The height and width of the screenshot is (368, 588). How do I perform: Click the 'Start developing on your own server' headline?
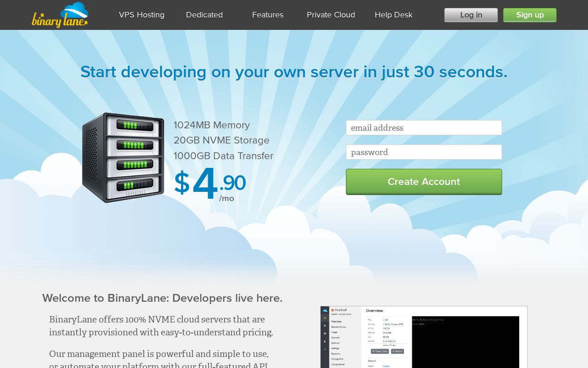pyautogui.click(x=294, y=72)
